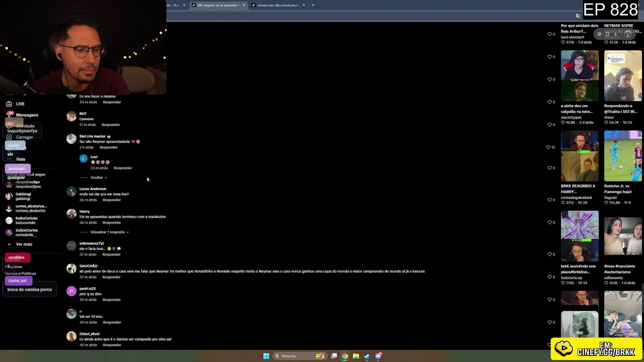Click the translate icon in address bar

[578, 16]
